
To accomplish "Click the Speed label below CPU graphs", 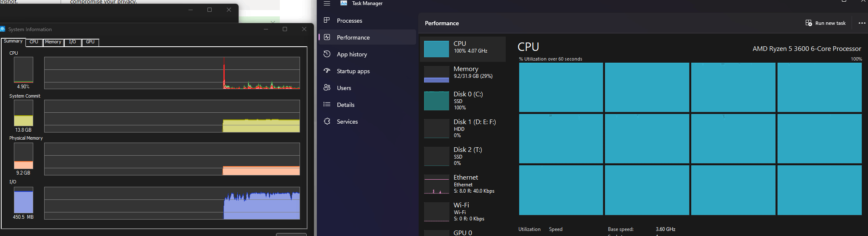I will [555, 229].
